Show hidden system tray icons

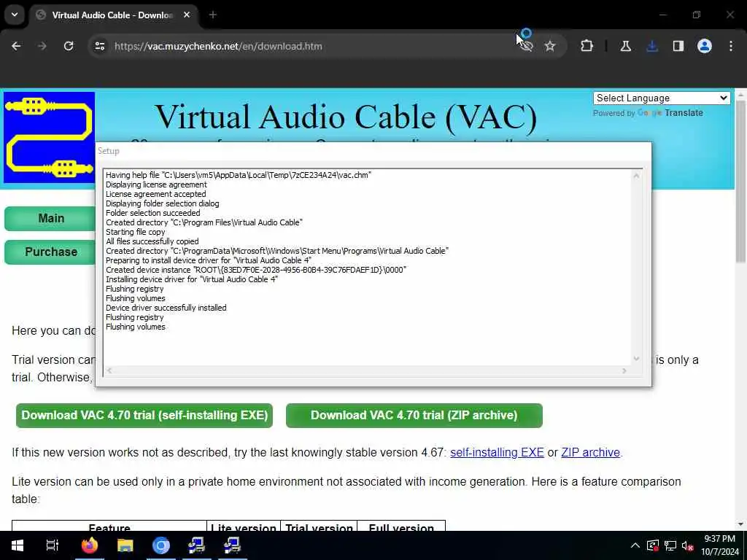(x=635, y=545)
